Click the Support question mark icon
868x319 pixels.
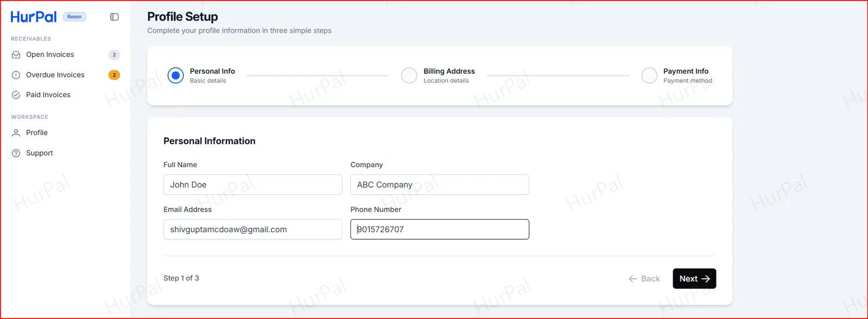click(16, 154)
